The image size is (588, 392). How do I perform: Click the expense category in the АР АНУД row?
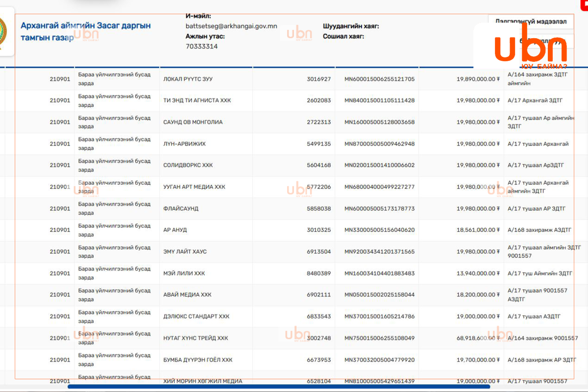pyautogui.click(x=115, y=230)
